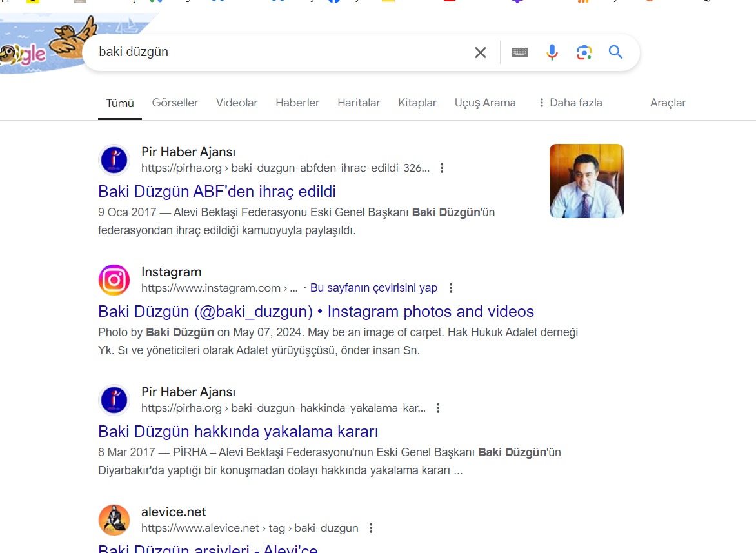Viewport: 756px width, 553px height.
Task: Open the Haritalar tab
Action: coord(359,103)
